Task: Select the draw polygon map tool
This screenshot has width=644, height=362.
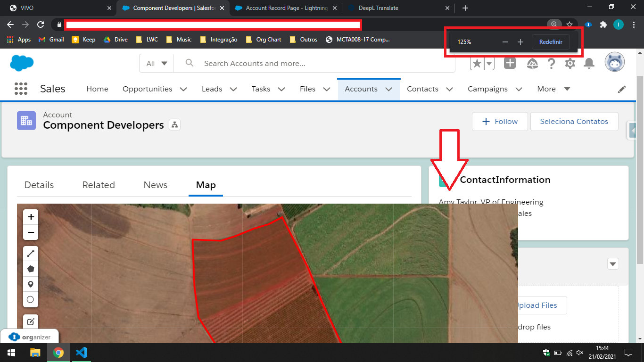Action: (31, 269)
